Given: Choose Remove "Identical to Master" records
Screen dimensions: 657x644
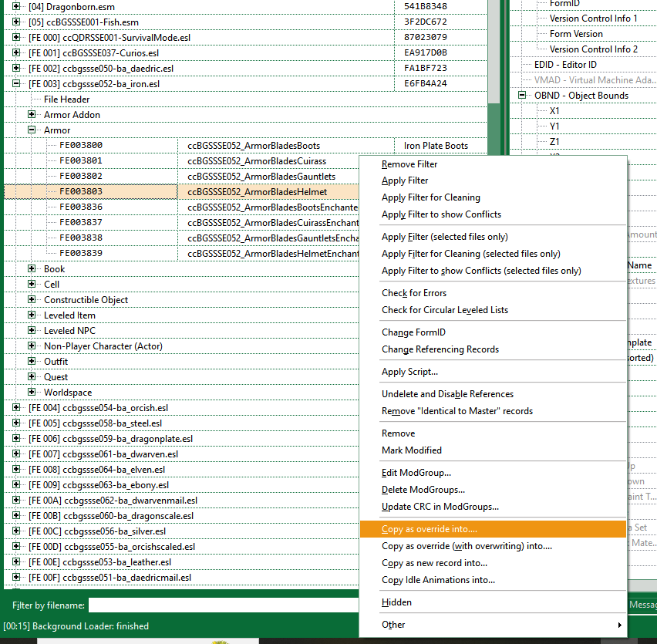Looking at the screenshot, I should pos(493,411).
